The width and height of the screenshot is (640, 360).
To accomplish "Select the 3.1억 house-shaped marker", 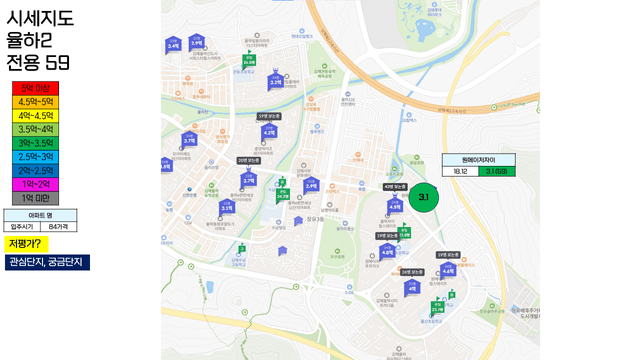I will tap(227, 207).
